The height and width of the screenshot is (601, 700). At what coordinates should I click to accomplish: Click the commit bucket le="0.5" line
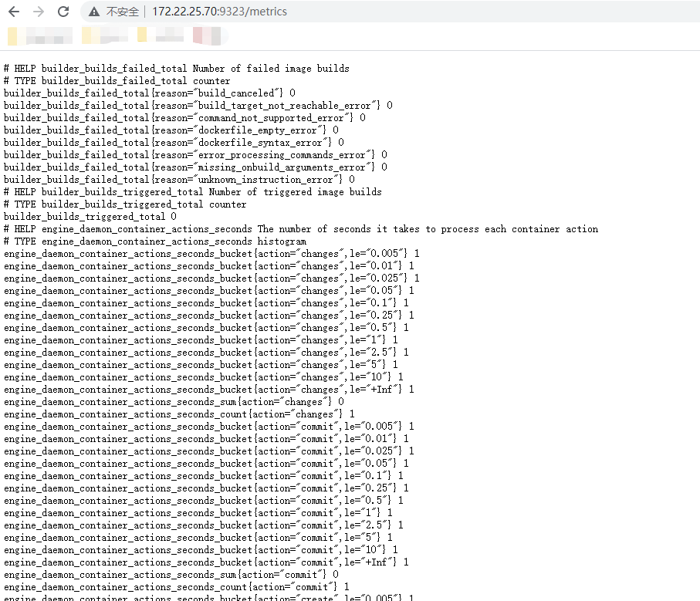pyautogui.click(x=204, y=501)
